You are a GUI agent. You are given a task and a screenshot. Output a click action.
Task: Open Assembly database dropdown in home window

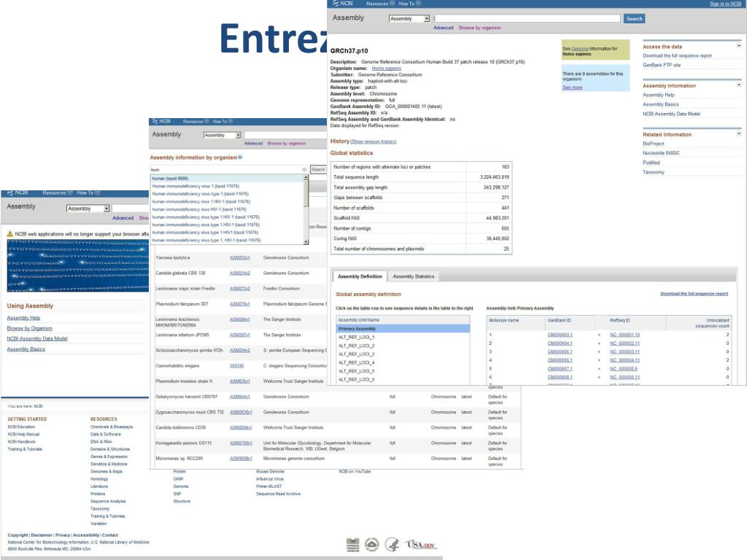[88, 209]
